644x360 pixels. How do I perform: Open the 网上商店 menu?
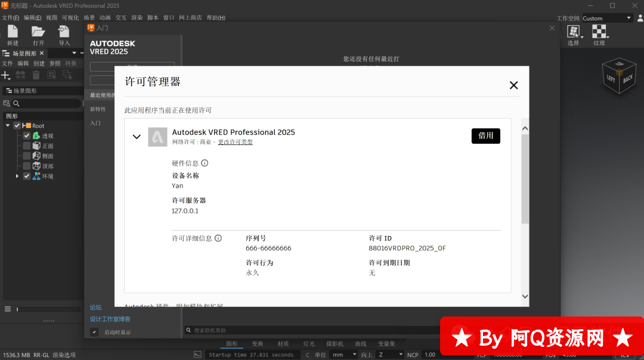190,18
